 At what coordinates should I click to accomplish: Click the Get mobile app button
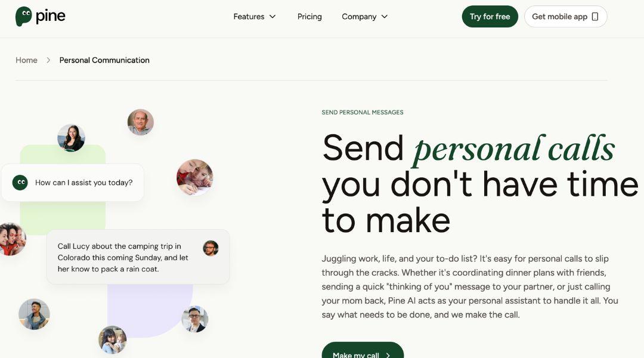tap(565, 17)
